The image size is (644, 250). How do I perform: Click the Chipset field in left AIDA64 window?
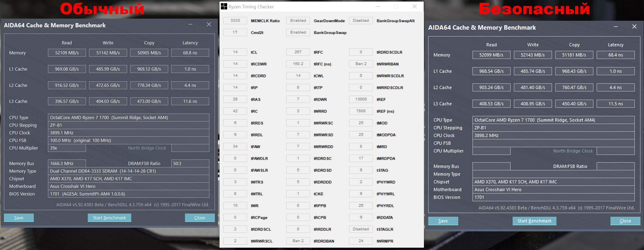(x=129, y=179)
